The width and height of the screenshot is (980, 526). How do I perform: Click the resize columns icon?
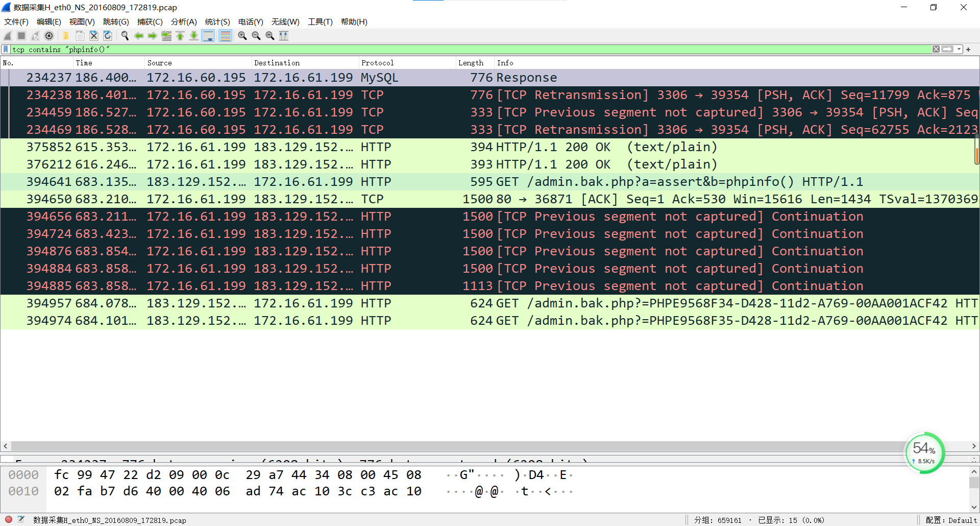pos(284,36)
